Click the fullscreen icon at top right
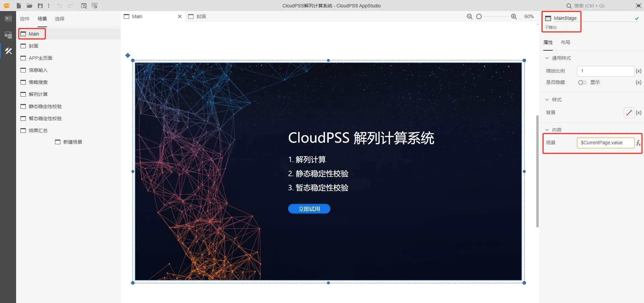 [x=639, y=6]
